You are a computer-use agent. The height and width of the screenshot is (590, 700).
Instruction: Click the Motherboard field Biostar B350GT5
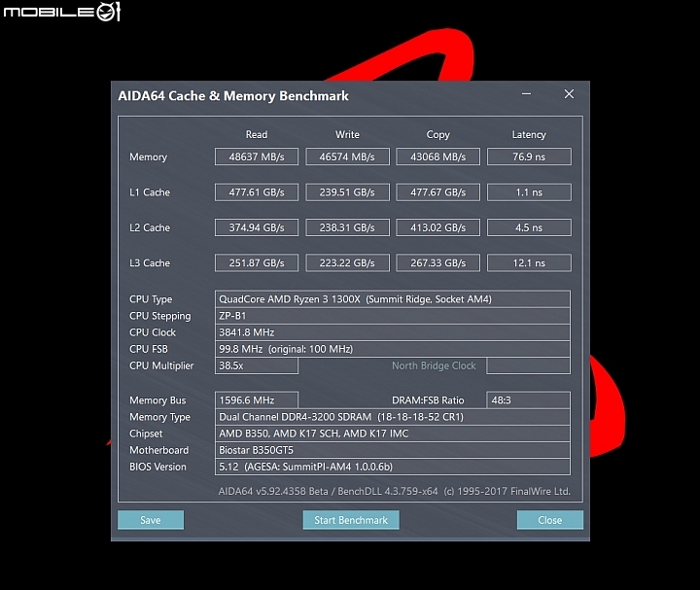coord(393,450)
